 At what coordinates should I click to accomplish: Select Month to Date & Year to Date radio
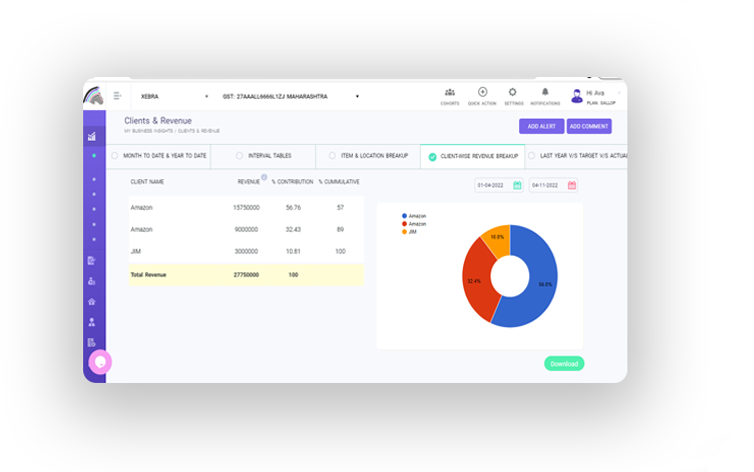point(115,156)
